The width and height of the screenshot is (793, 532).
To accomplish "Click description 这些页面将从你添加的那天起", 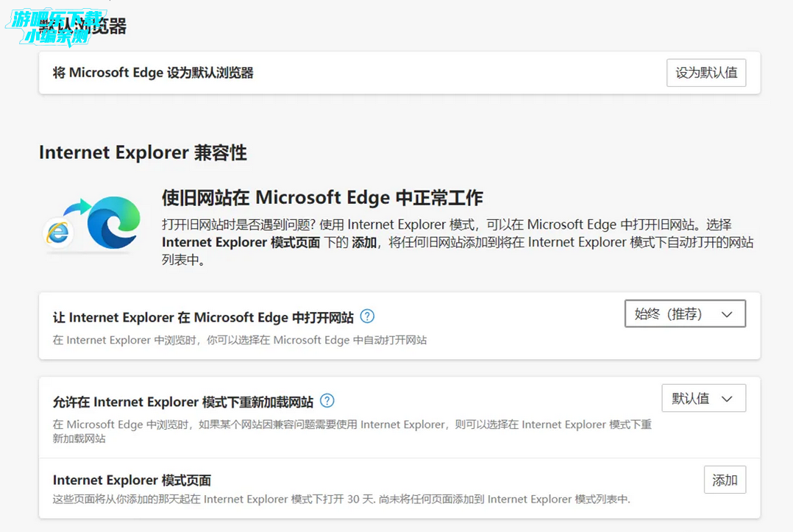I will (x=341, y=499).
